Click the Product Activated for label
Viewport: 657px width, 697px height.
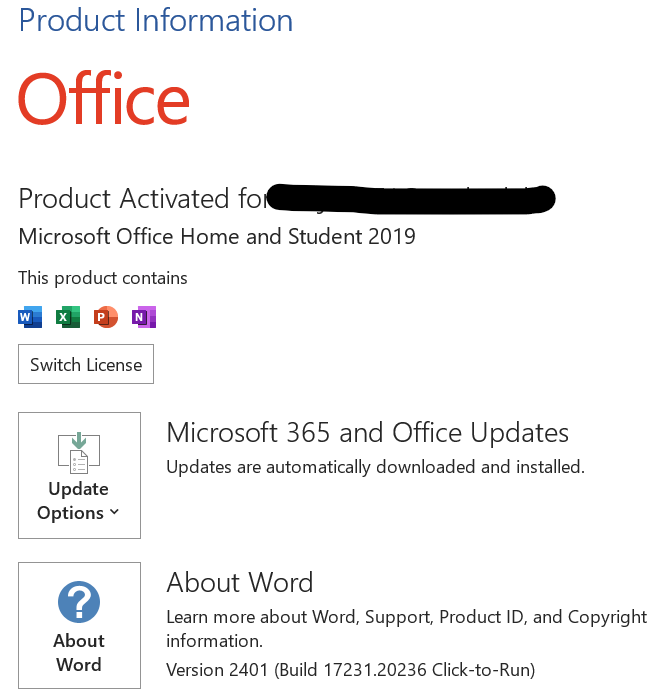pos(143,198)
